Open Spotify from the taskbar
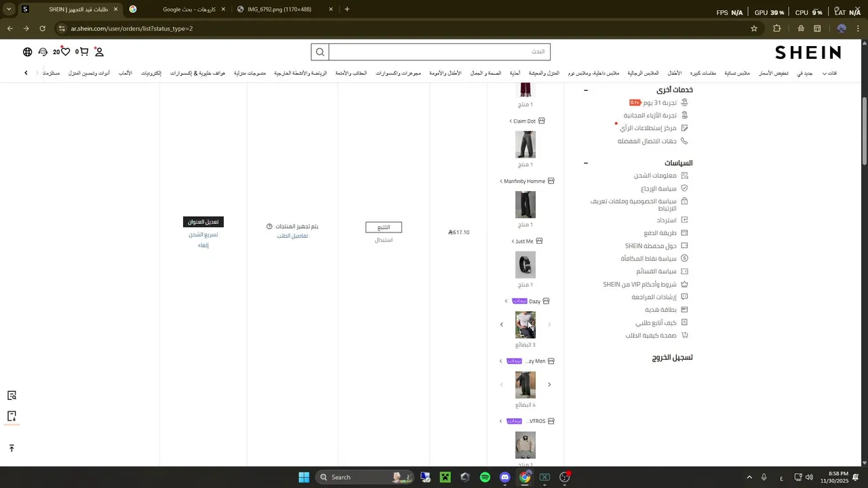 click(x=485, y=477)
